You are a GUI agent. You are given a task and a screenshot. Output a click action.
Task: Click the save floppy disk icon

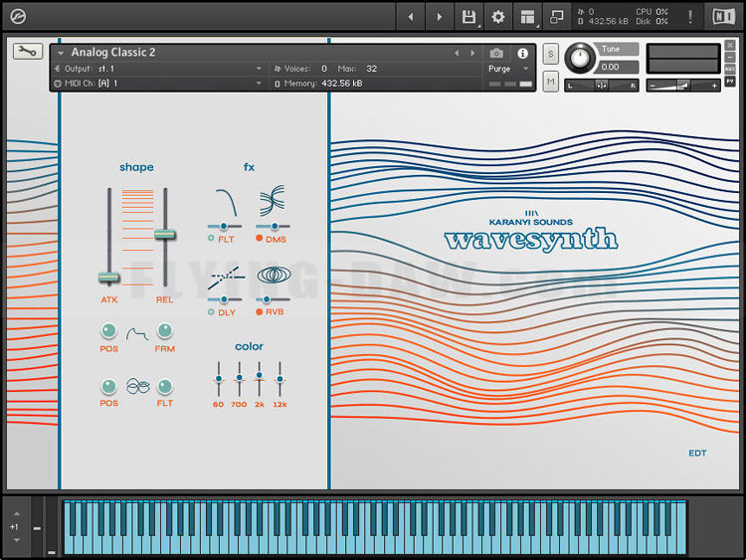click(468, 16)
